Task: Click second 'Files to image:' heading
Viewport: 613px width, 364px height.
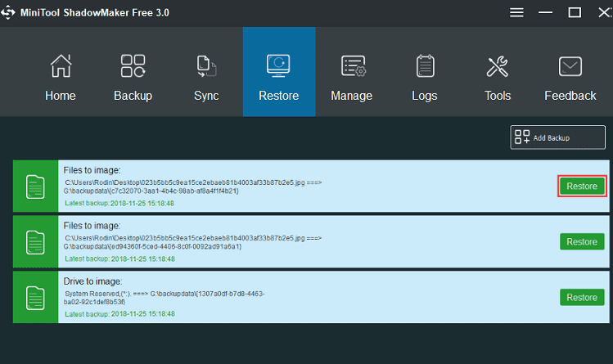Action: [x=92, y=226]
